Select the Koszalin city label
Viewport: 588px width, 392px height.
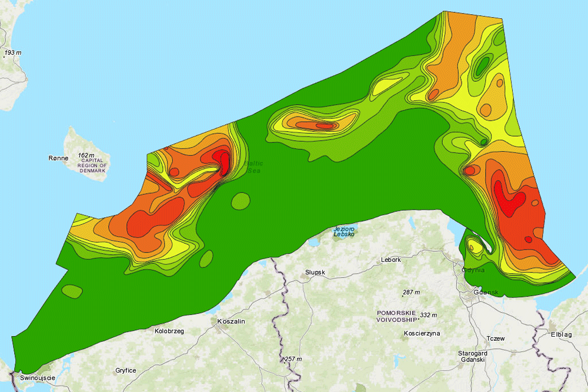[231, 321]
